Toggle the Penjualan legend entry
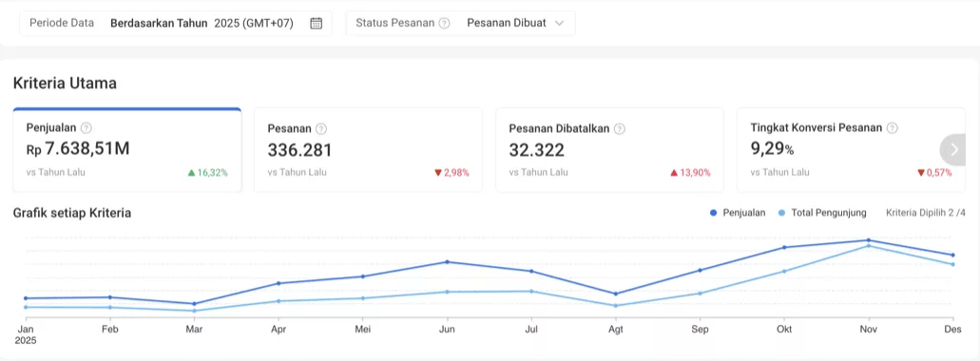This screenshot has width=980, height=361. point(738,213)
